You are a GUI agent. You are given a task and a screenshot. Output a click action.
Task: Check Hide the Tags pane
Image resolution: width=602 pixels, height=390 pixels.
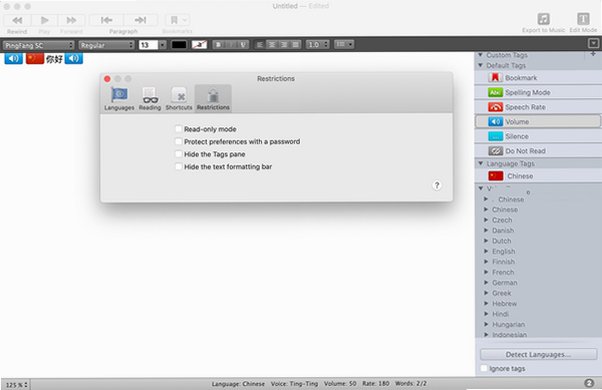click(x=179, y=154)
